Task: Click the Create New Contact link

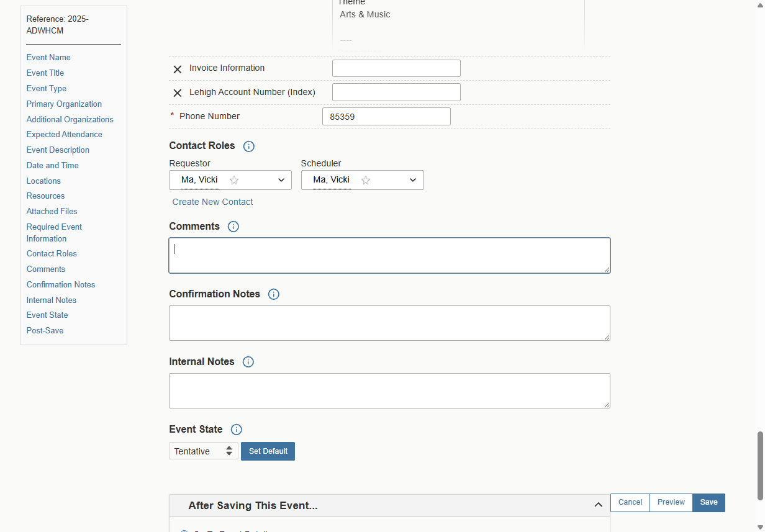Action: (x=213, y=202)
